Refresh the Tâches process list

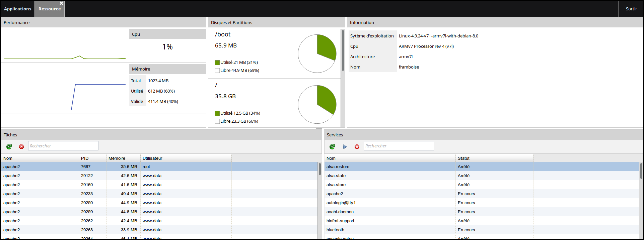pyautogui.click(x=9, y=146)
